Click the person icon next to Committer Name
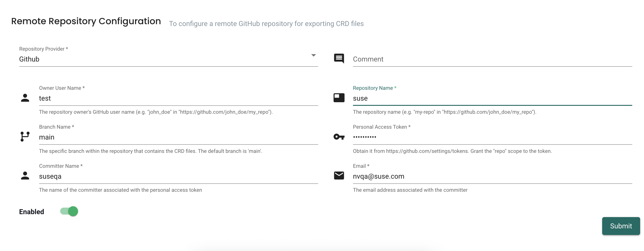Viewport: 644px width, 251px height. [25, 176]
